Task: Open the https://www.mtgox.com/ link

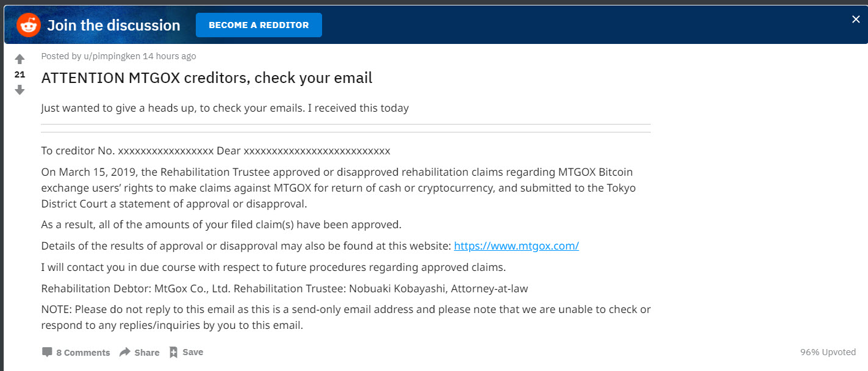Action: pyautogui.click(x=516, y=245)
